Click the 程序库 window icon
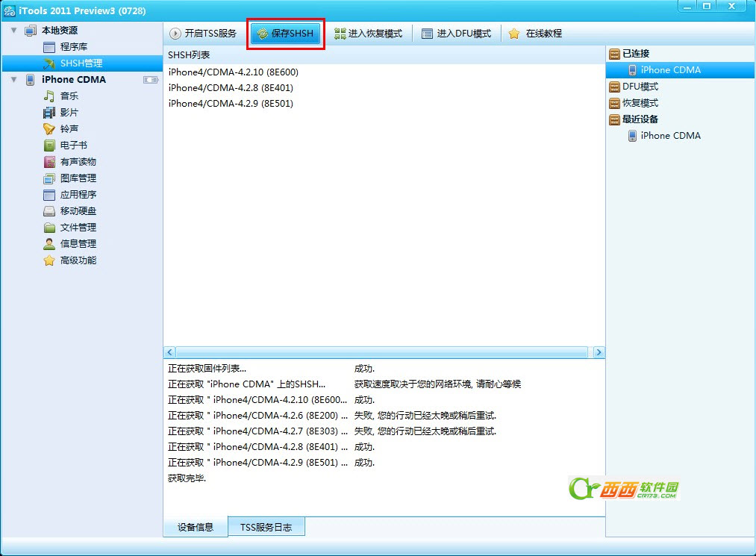Viewport: 756px width, 556px height. tap(49, 47)
